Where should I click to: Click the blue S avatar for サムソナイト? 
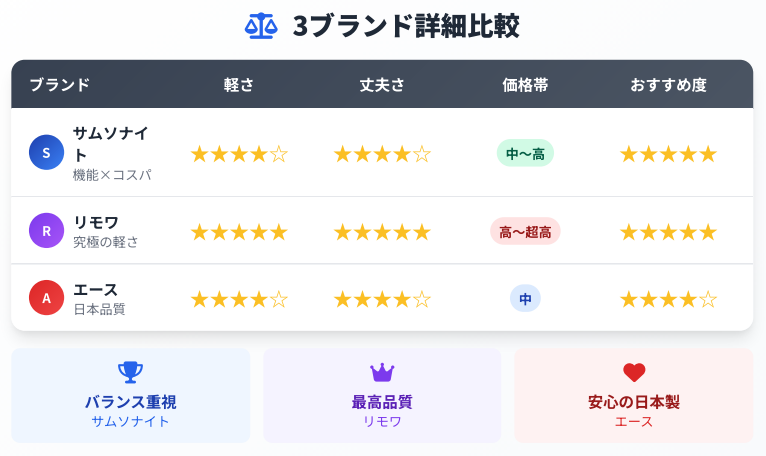coord(46,152)
